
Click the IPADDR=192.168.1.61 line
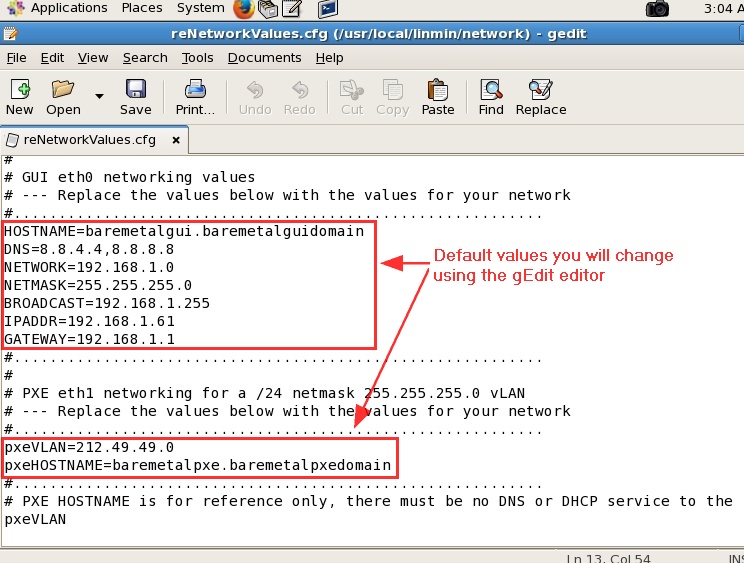(x=89, y=322)
